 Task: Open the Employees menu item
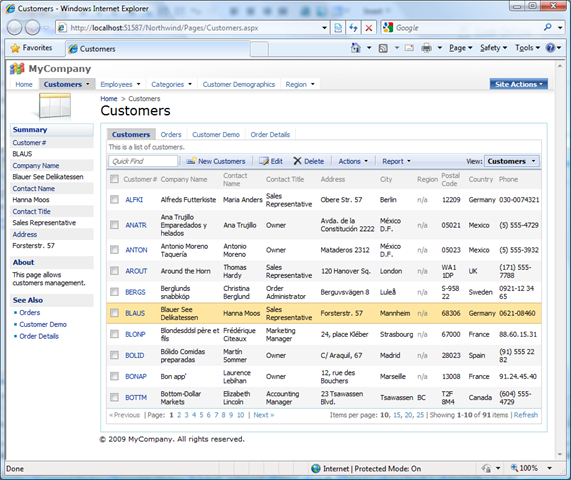pyautogui.click(x=120, y=84)
